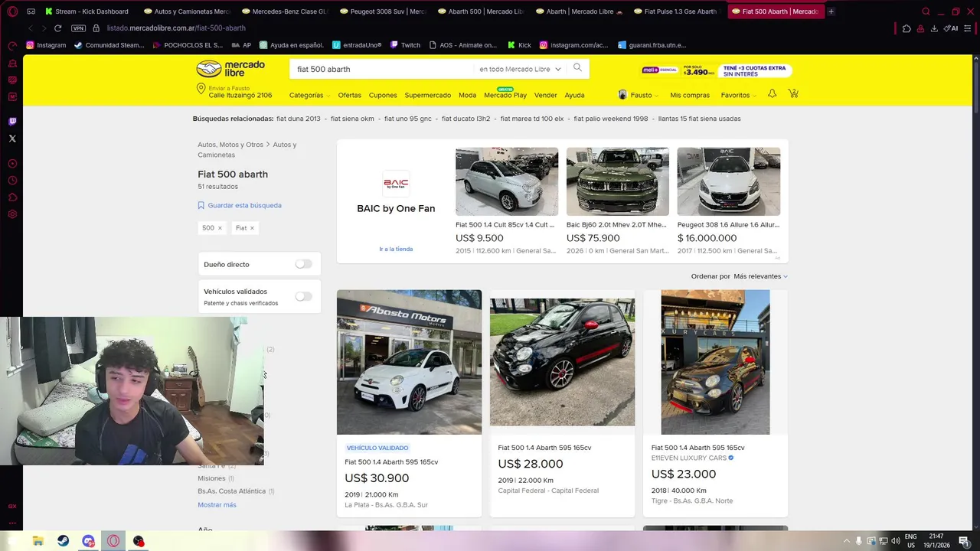
Task: Remove the Fiat filter tag
Action: click(x=252, y=228)
